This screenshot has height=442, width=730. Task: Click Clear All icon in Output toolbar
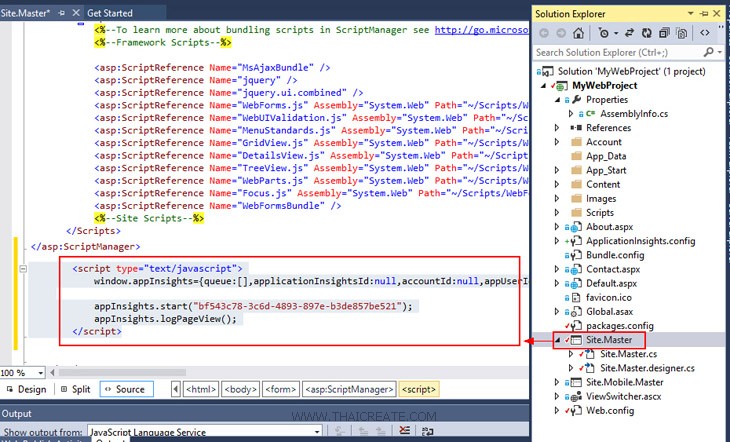coord(405,431)
